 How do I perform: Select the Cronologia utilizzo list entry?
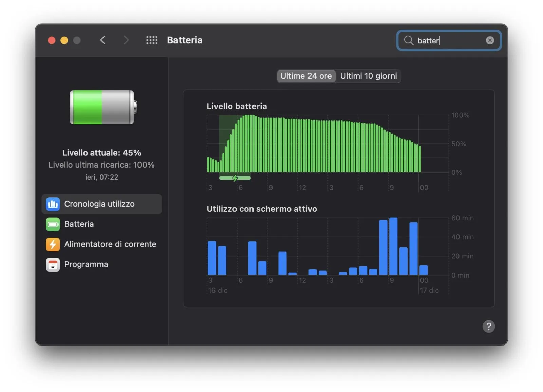point(99,204)
